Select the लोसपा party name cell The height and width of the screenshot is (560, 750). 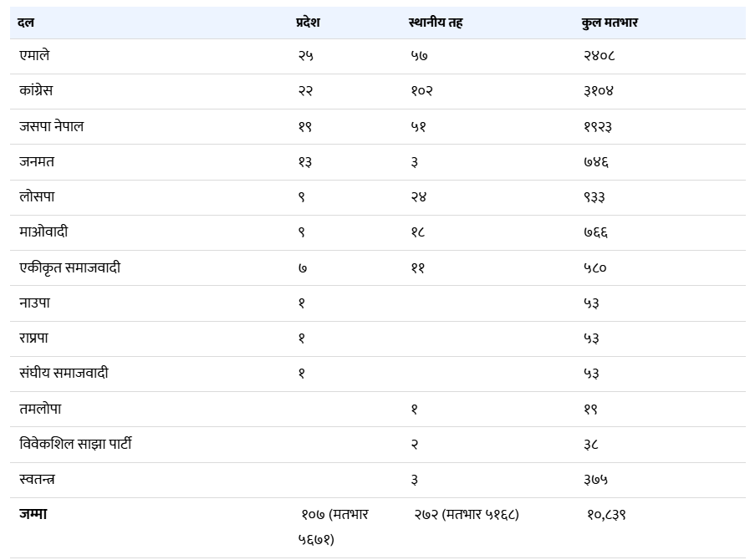[x=37, y=197]
